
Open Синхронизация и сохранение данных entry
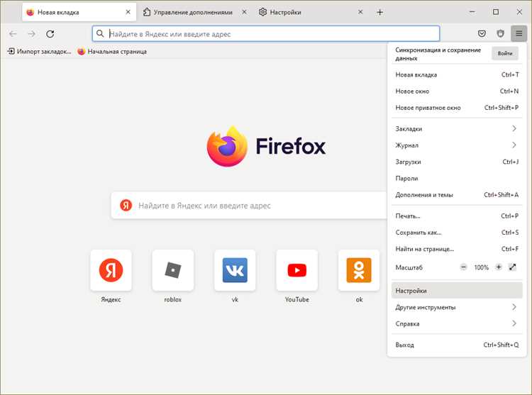pyautogui.click(x=438, y=54)
